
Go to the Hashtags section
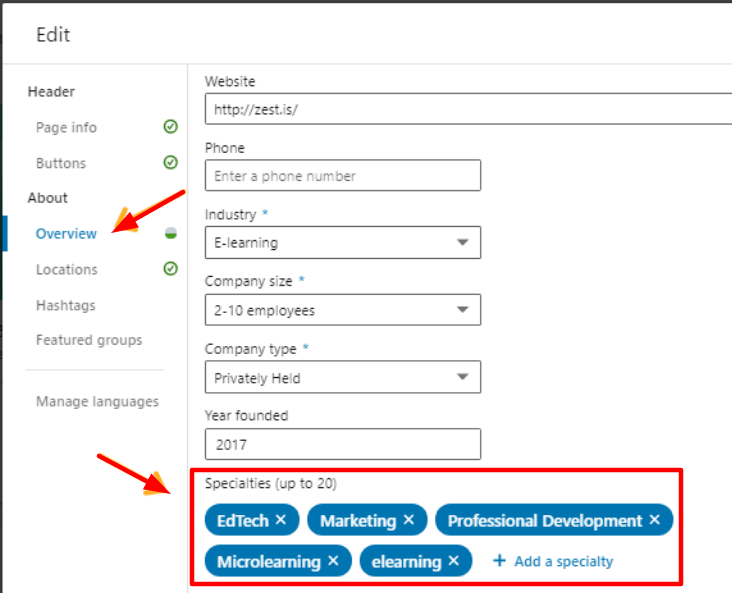point(66,305)
